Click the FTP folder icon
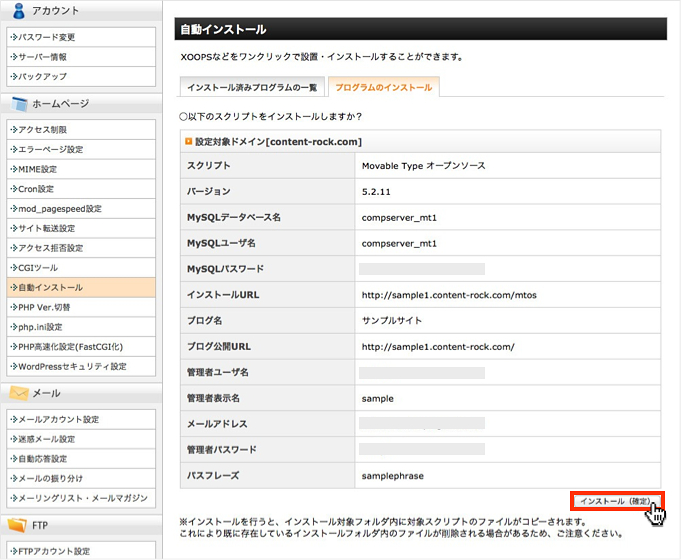Image resolution: width=681 pixels, height=560 pixels. [x=17, y=525]
